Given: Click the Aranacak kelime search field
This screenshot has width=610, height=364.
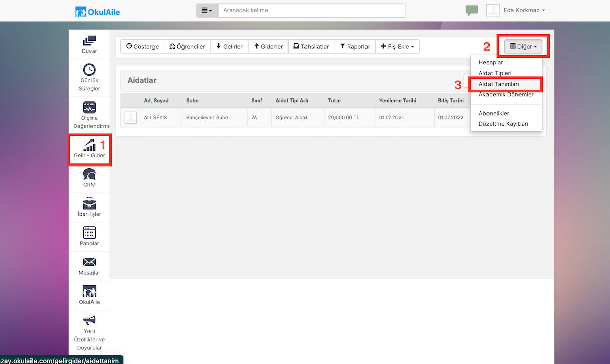Looking at the screenshot, I should click(x=311, y=10).
